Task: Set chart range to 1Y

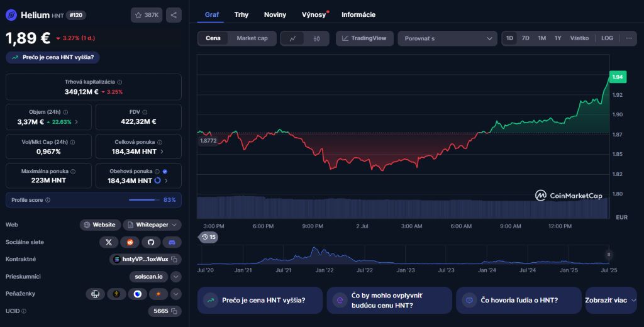Action: pos(558,38)
